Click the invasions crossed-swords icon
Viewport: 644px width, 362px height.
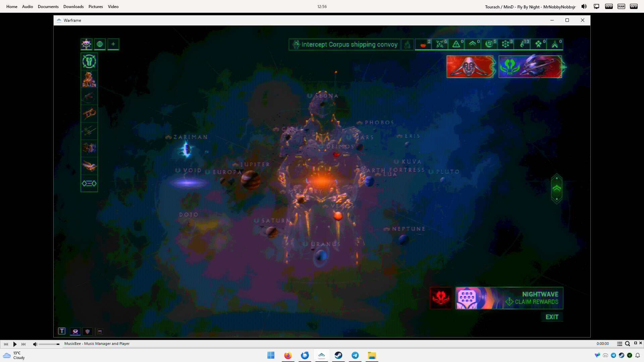point(440,44)
